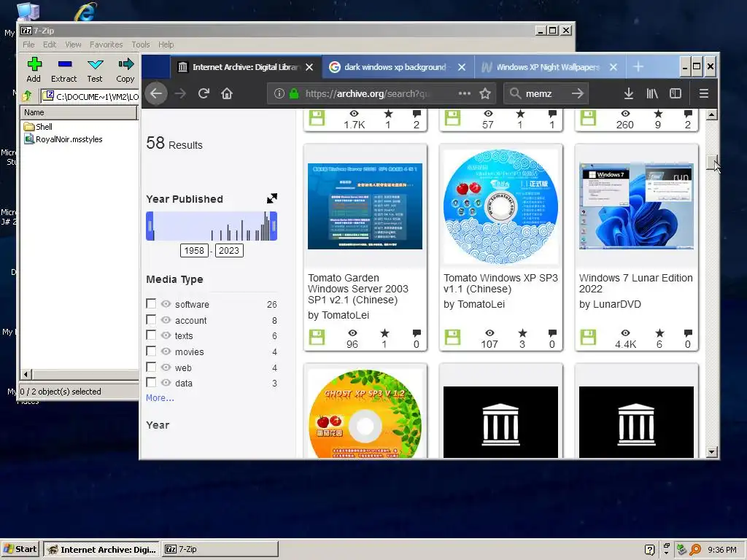Open page actions three-dot menu
The width and height of the screenshot is (747, 560).
pyautogui.click(x=465, y=94)
